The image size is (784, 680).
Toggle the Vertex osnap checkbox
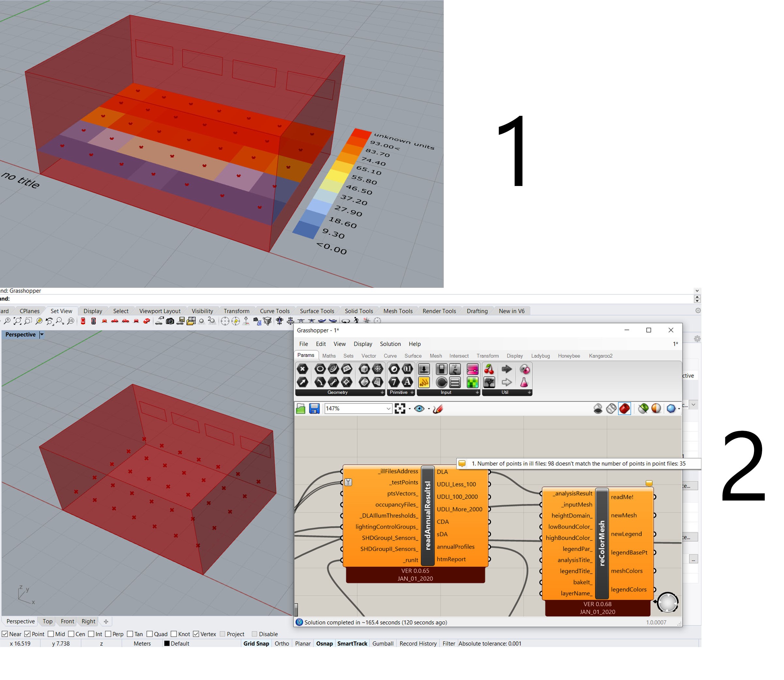196,634
